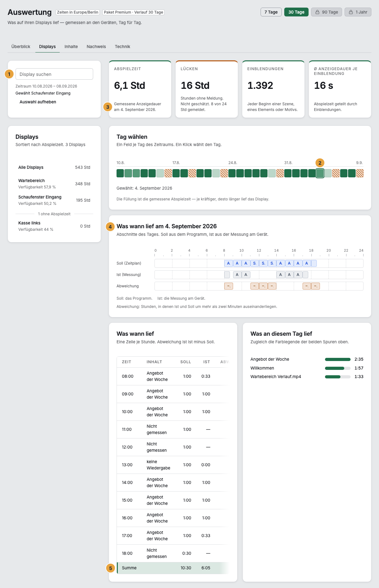This screenshot has width=379, height=588.
Task: Select the Displays tab
Action: point(47,46)
